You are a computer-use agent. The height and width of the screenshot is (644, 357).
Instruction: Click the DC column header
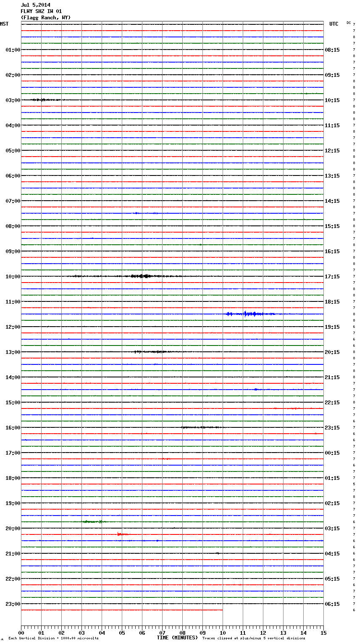(349, 23)
